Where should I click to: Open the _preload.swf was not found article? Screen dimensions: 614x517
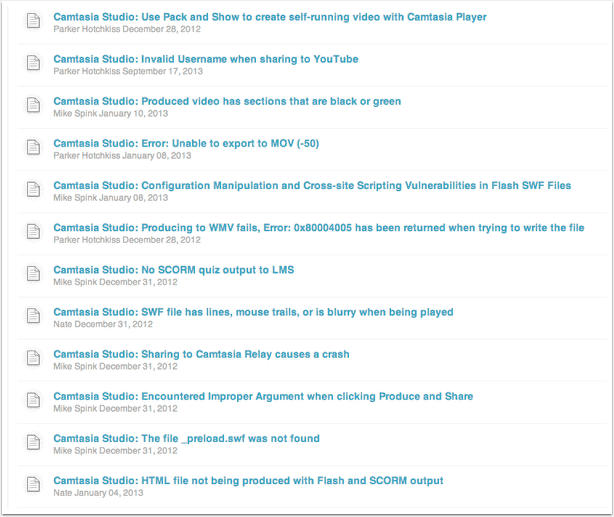tap(186, 439)
